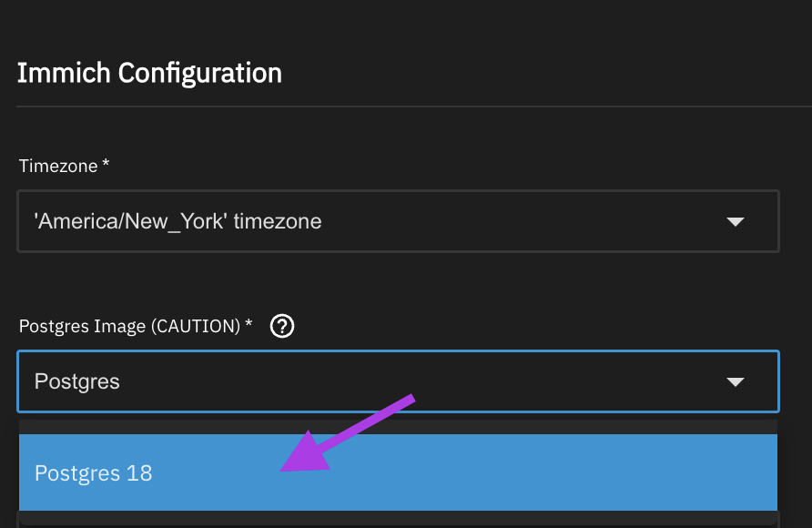Collapse the Postgres Image dropdown arrow
Screen dimensions: 812x528
click(736, 382)
